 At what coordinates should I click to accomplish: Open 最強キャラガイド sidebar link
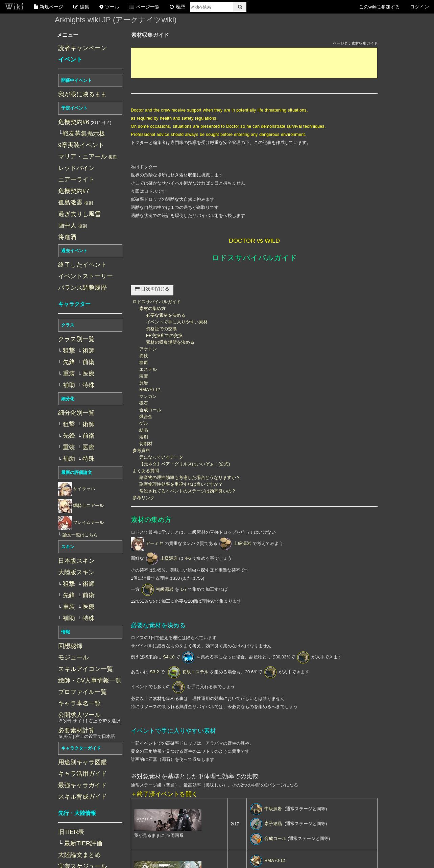pos(82,785)
